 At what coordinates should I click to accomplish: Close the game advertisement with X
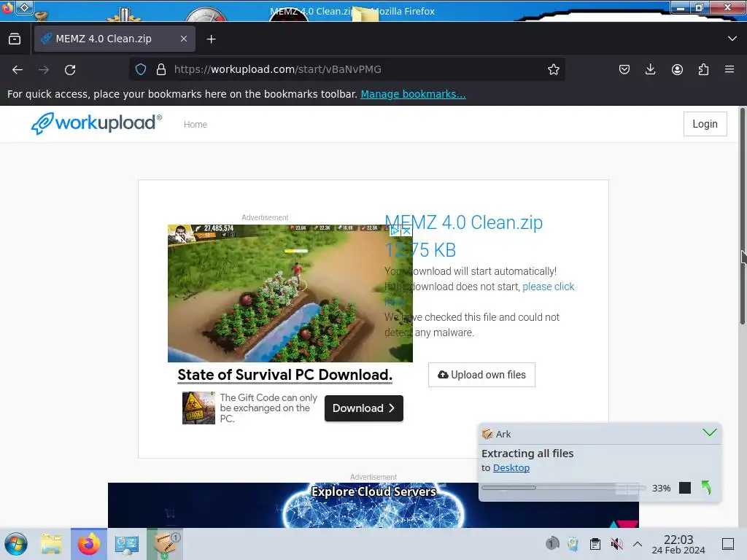(x=406, y=231)
